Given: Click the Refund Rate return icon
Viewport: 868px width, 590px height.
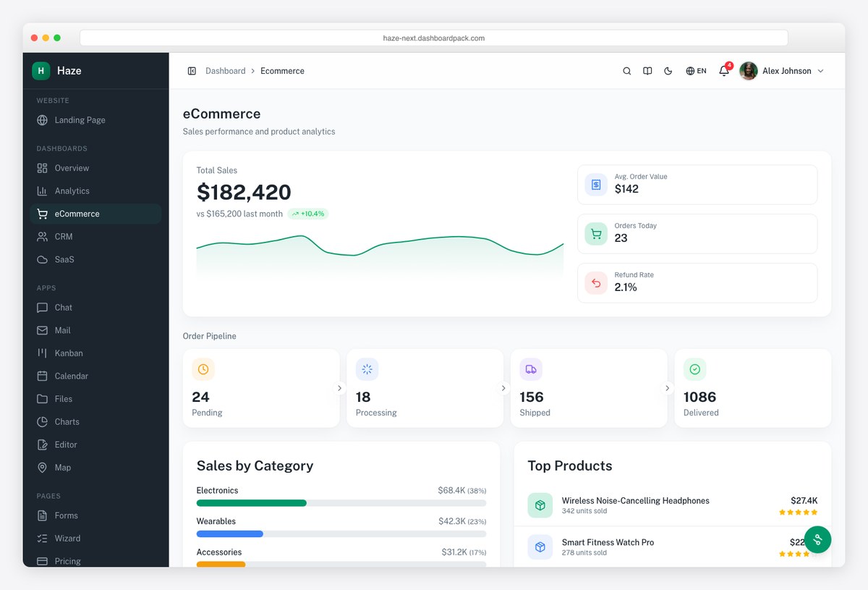Looking at the screenshot, I should click(x=596, y=283).
